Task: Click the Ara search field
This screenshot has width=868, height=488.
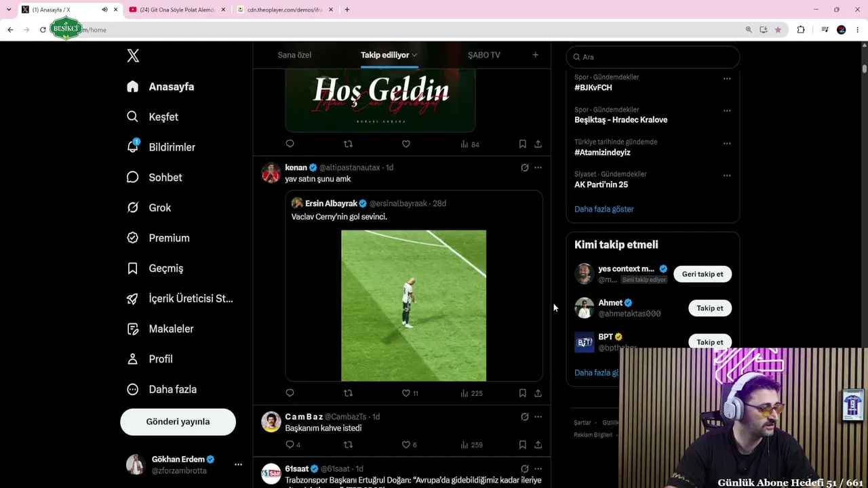Action: pos(652,57)
